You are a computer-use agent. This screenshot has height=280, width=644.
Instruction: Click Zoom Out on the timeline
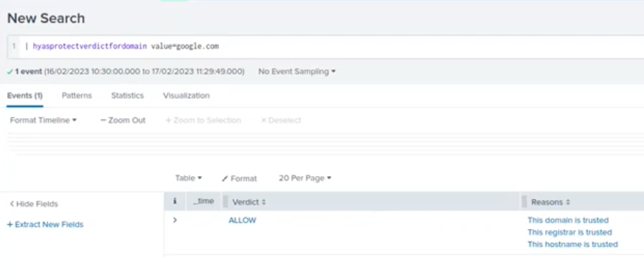123,120
